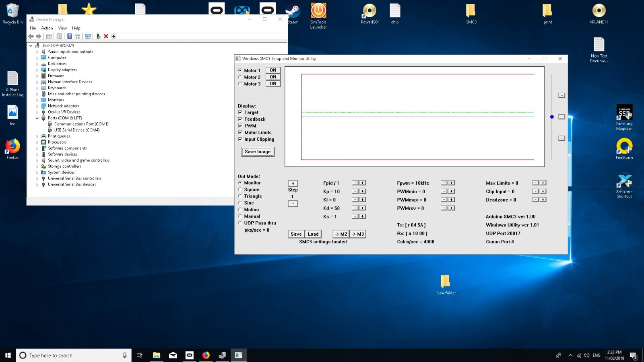Image resolution: width=644 pixels, height=362 pixels.
Task: Click the Properties icon in Device Manager toolbar
Action: coord(59,36)
